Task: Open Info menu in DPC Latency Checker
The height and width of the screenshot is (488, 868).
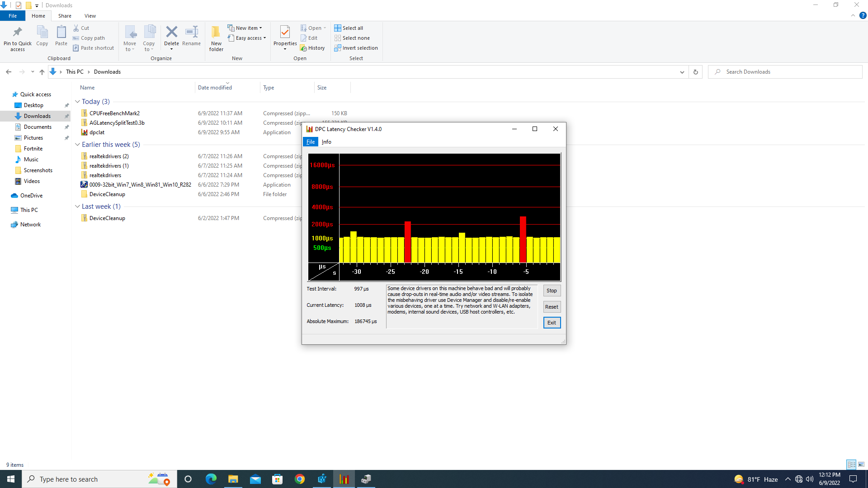Action: [326, 142]
